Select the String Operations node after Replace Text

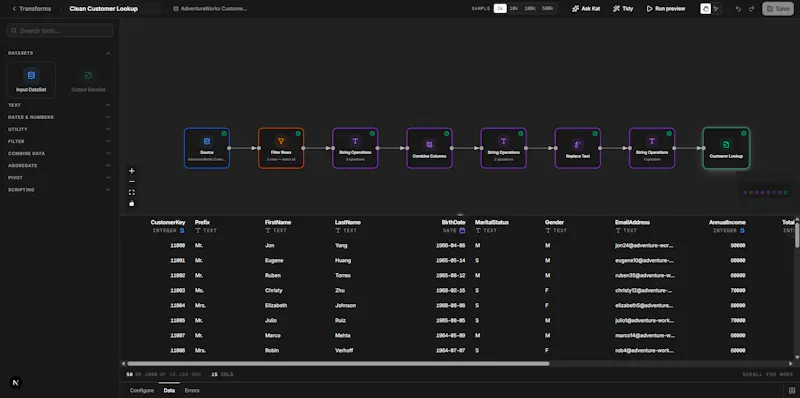652,148
